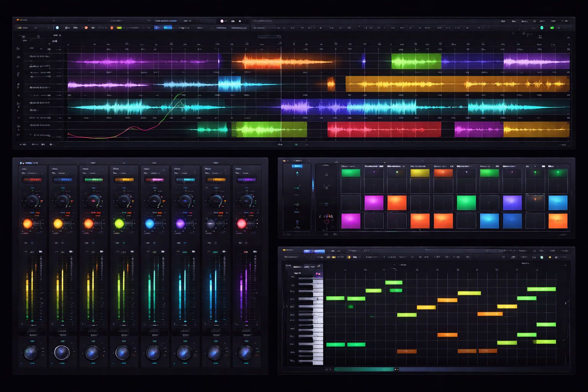Trigger the green pad in the middle row of the pad grid

(x=466, y=203)
